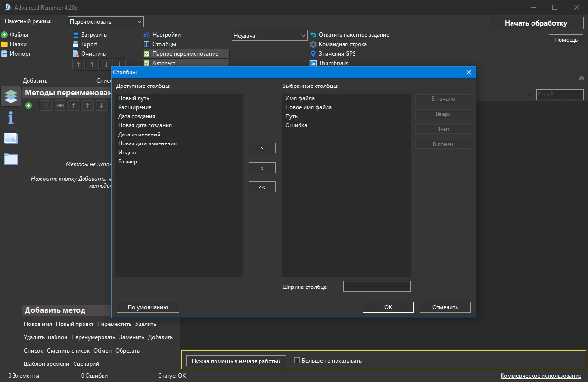Toggle the Автотест checkbox
The width and height of the screenshot is (588, 382).
point(147,63)
